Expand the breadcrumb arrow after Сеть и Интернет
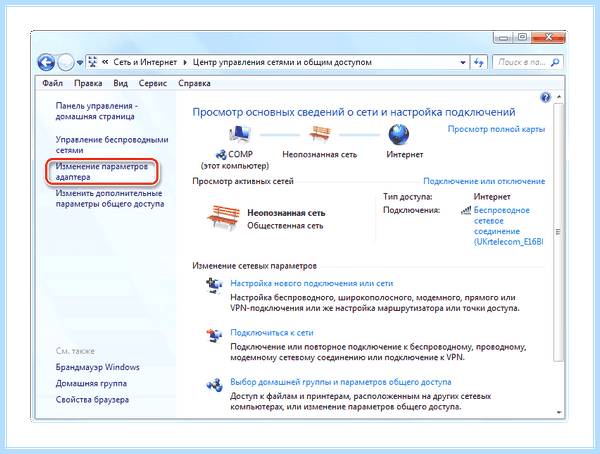600x454 pixels. (185, 62)
